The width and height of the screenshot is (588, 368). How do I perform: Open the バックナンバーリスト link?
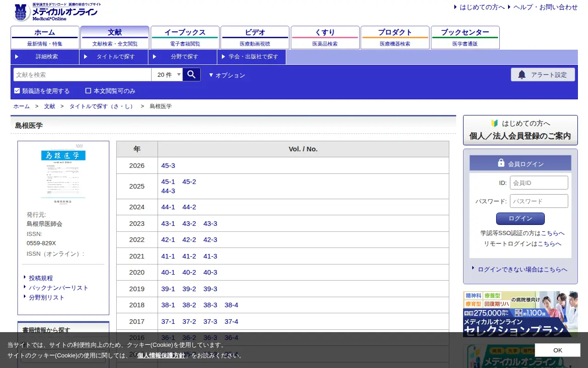(x=58, y=288)
